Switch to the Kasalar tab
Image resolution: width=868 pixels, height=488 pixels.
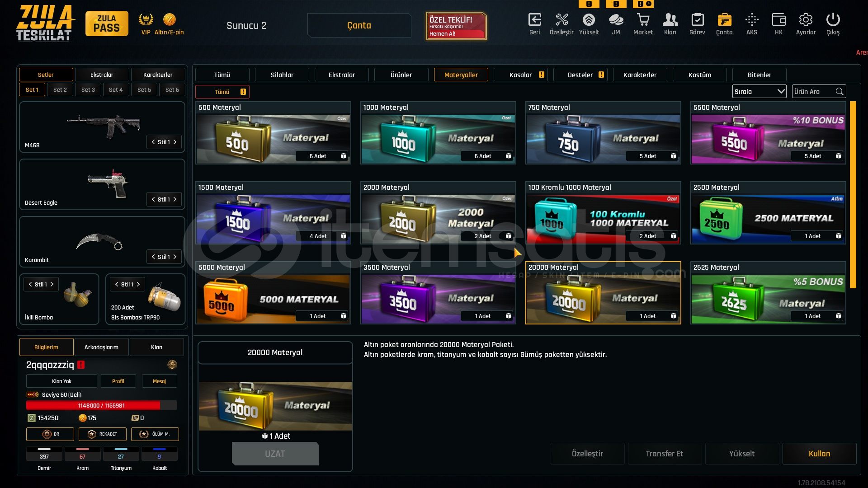coord(520,75)
